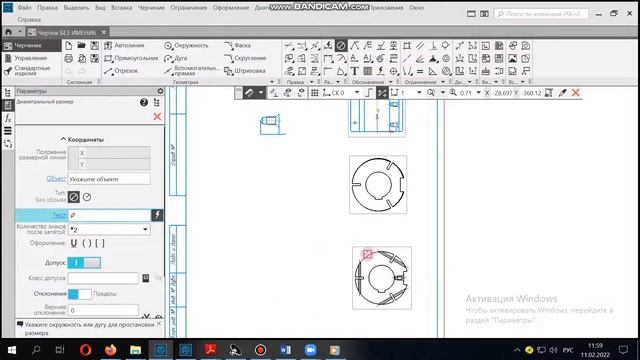This screenshot has width=640, height=360.
Task: Open the СК 0 coordinate system dropdown
Action: [x=357, y=93]
